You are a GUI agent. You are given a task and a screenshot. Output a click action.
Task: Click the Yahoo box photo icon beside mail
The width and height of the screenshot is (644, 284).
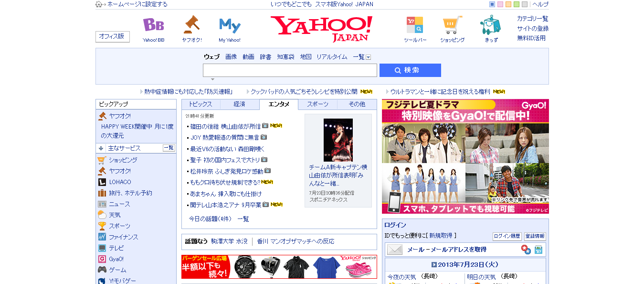tap(538, 250)
